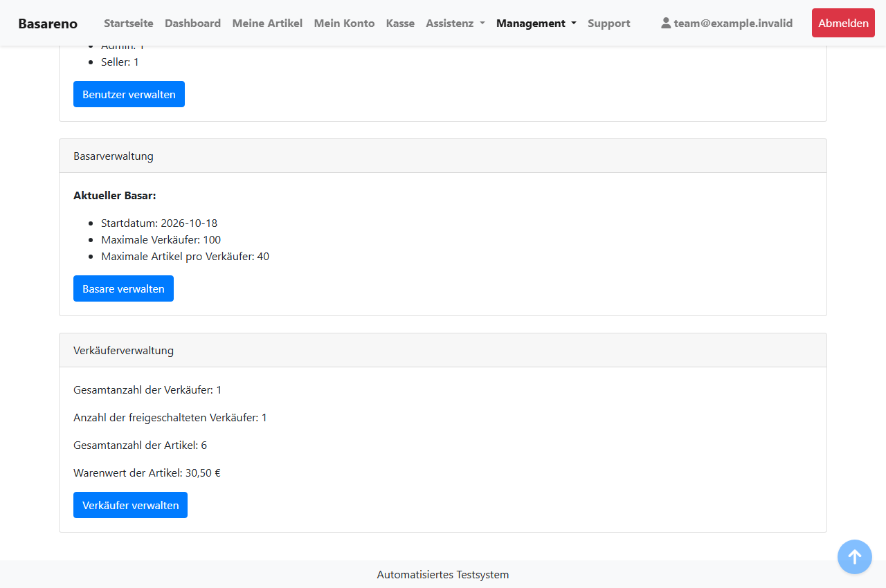The width and height of the screenshot is (886, 588).
Task: Open the Dashboard nav item
Action: coord(192,24)
